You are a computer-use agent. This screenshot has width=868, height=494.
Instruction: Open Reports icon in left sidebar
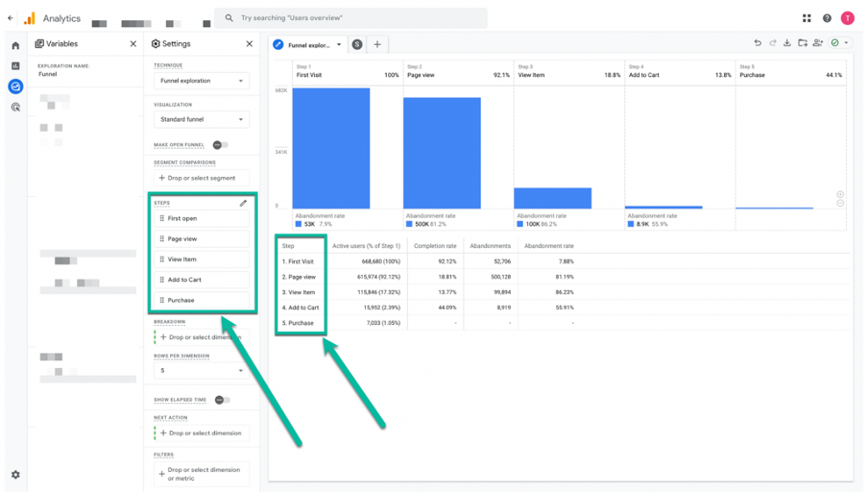click(15, 66)
